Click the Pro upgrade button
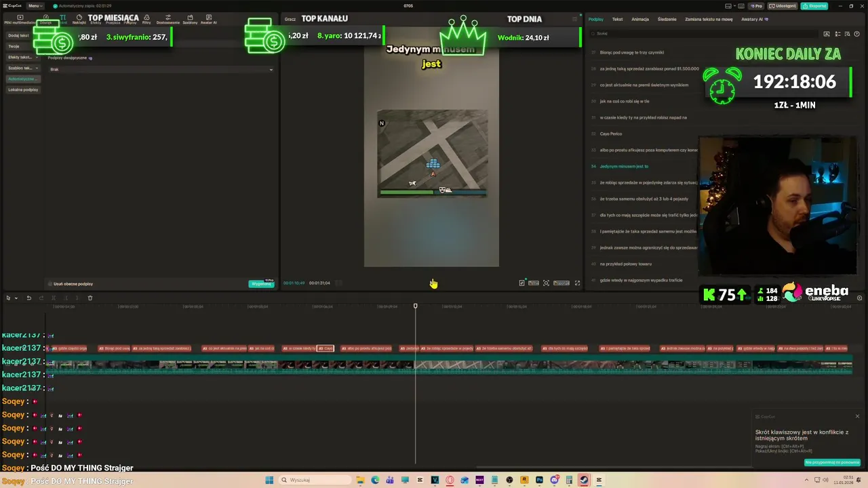Viewport: 868px width, 488px height. [756, 5]
